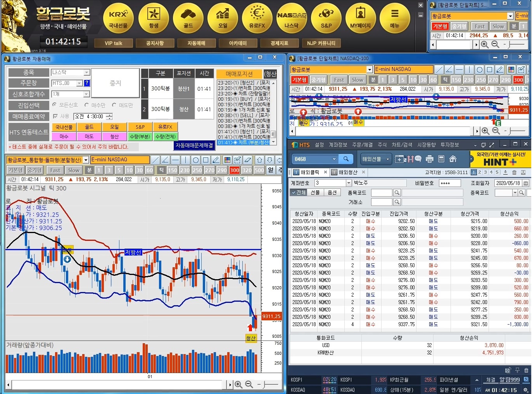Open the 신호조합개수 1개 dropdown

tap(87, 94)
